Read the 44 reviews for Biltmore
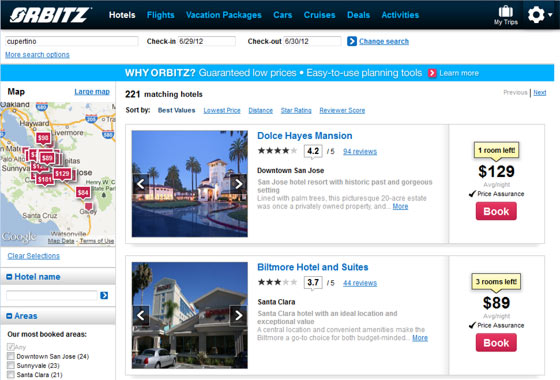The width and height of the screenshot is (560, 380). [360, 283]
